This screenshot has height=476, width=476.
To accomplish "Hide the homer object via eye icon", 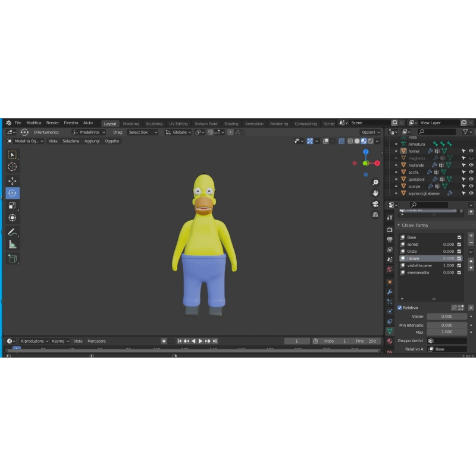I will 471,151.
